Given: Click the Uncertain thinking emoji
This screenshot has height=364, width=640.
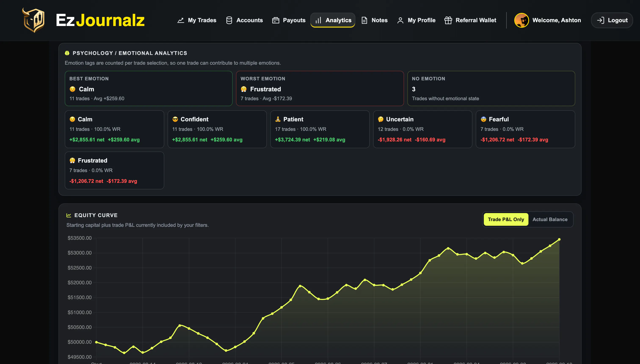Looking at the screenshot, I should tap(381, 119).
